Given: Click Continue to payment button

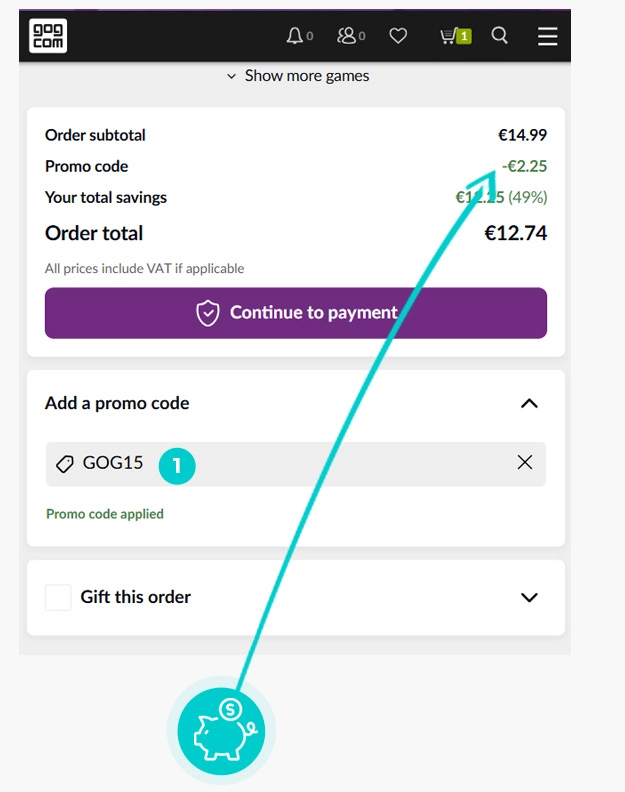Looking at the screenshot, I should (x=296, y=313).
